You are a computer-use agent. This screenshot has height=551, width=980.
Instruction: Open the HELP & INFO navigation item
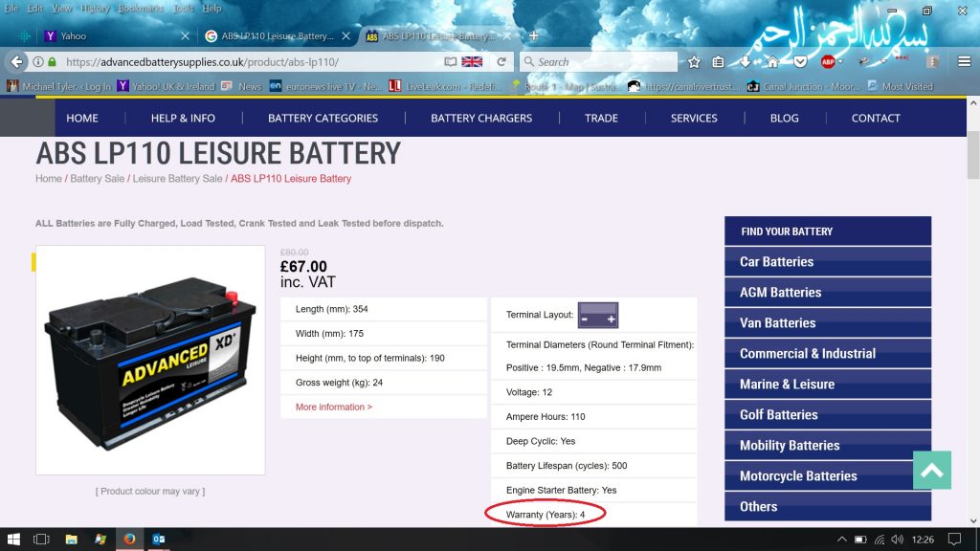[183, 118]
